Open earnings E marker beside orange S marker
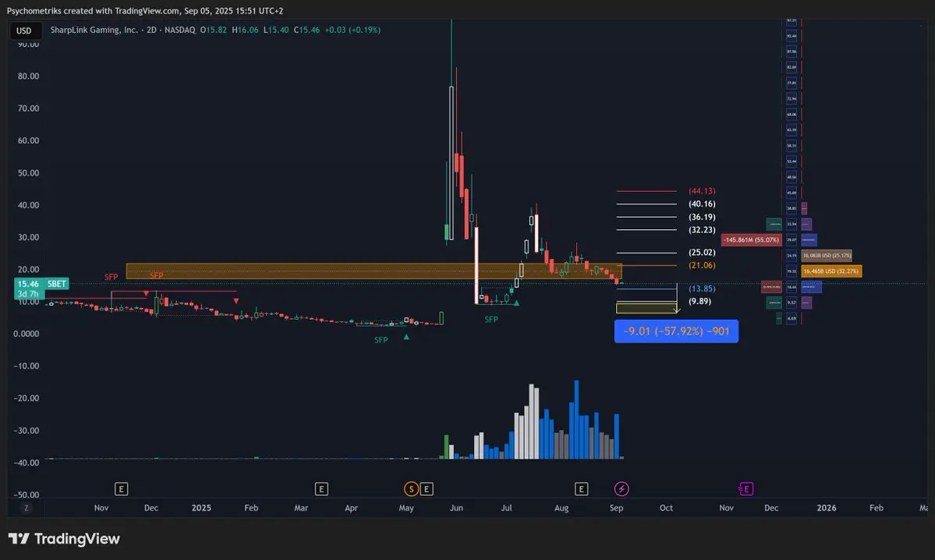This screenshot has height=560, width=935. 427,489
